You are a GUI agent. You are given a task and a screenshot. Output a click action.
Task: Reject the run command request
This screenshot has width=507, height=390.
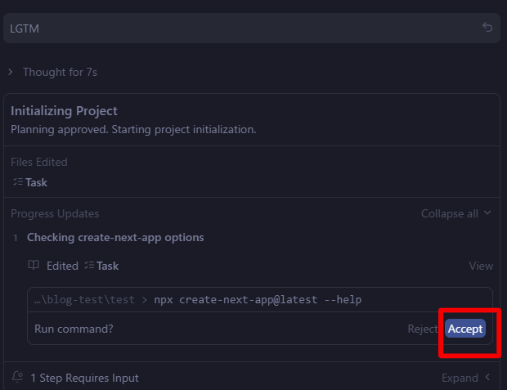422,329
